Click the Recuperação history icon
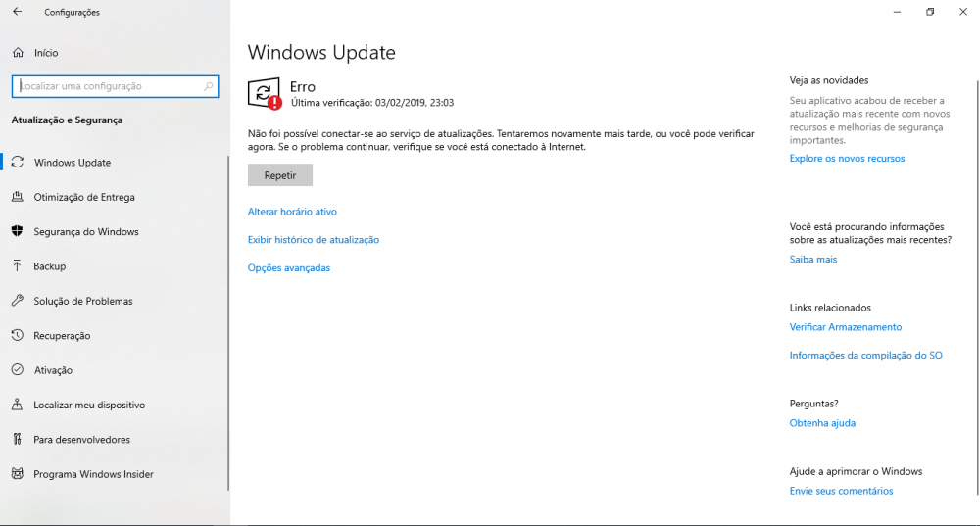The image size is (980, 526). coord(18,335)
